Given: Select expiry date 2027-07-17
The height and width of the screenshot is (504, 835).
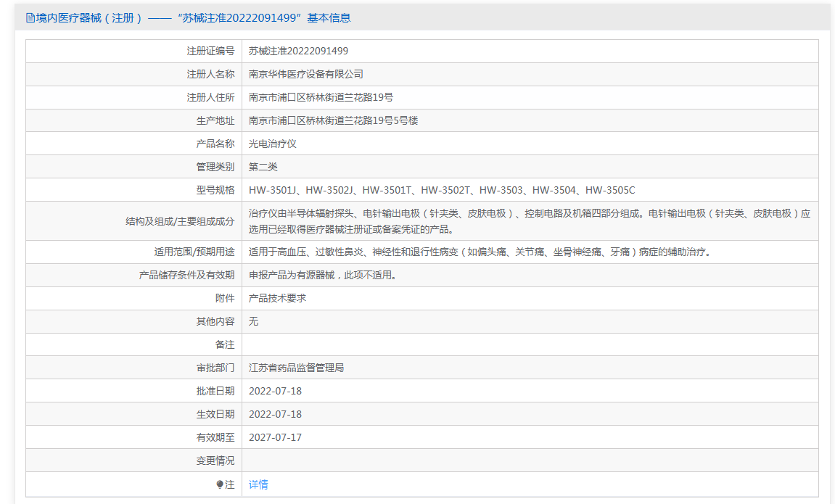Looking at the screenshot, I should point(276,437).
